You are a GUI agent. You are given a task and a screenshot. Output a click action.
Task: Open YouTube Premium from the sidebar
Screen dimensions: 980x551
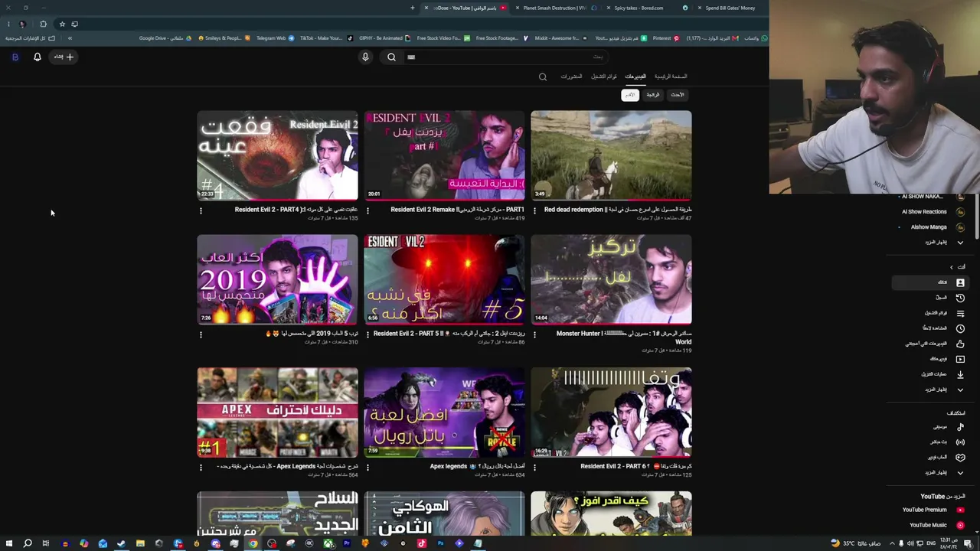(932, 510)
